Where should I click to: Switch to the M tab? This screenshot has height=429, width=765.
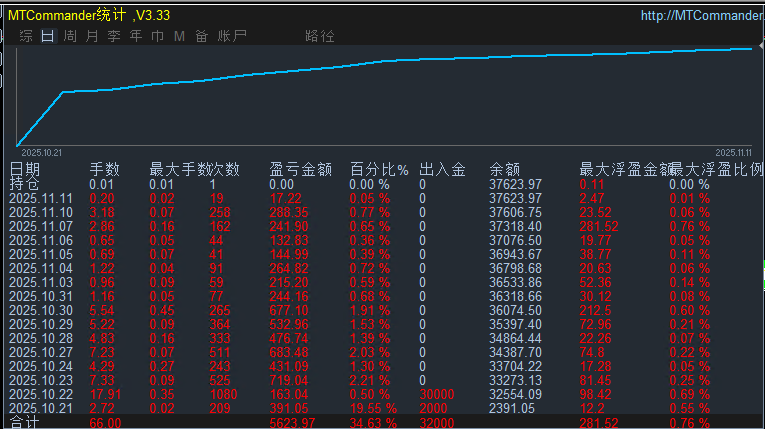180,36
